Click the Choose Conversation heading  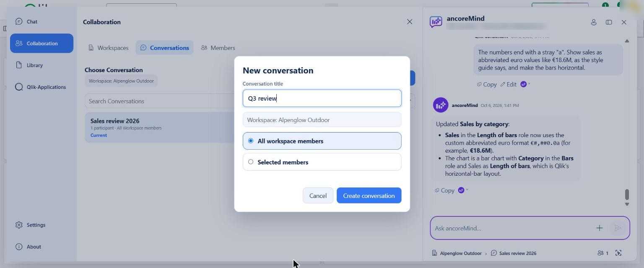(114, 70)
